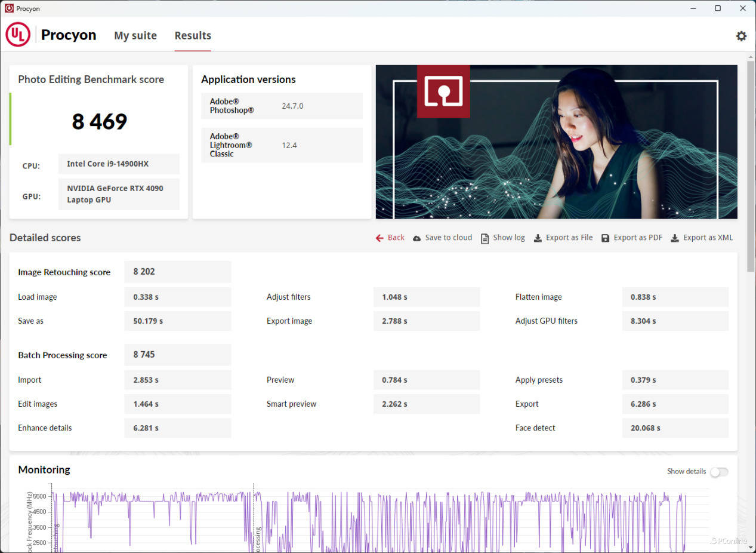Image resolution: width=756 pixels, height=553 pixels.
Task: Click the Image Retouching score value 8 202
Action: click(x=144, y=272)
